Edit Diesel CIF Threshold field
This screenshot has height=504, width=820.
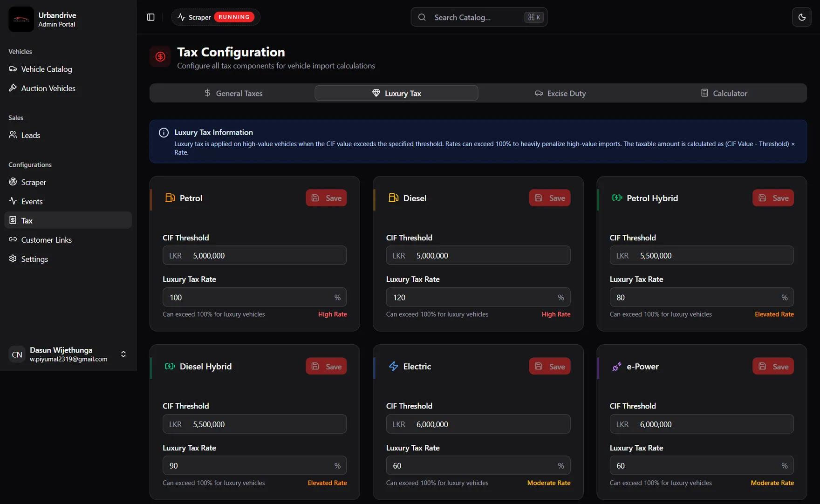coord(478,255)
